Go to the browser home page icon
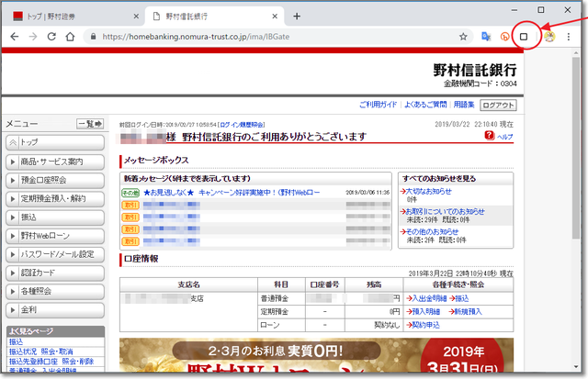 coord(73,37)
